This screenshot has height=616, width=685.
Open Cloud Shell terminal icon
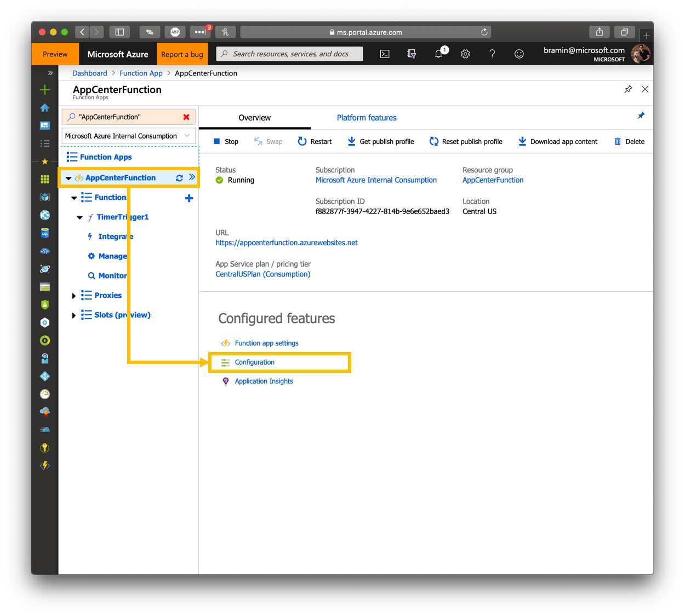pyautogui.click(x=385, y=54)
